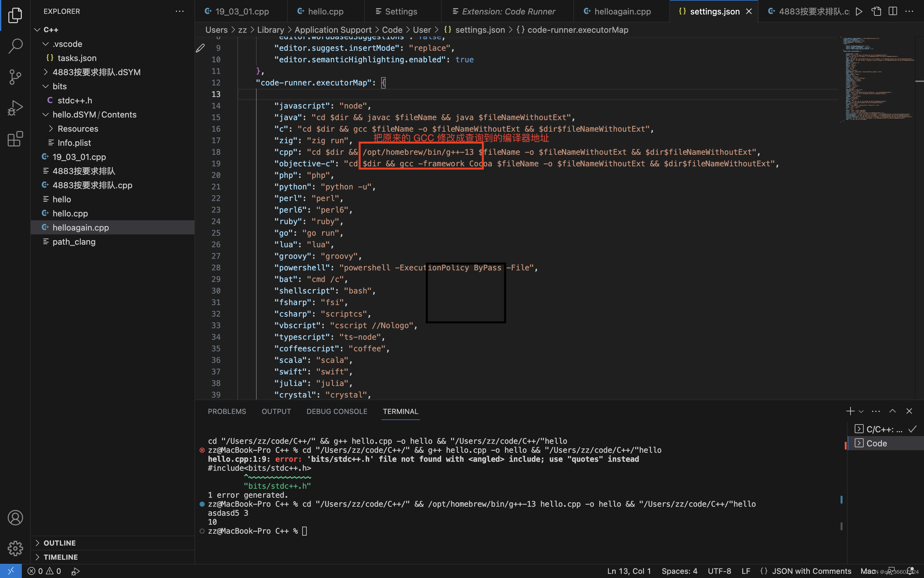Screen dimensions: 924x578
Task: Open 4883按要求排队.cpp in explorer
Action: coord(113,185)
